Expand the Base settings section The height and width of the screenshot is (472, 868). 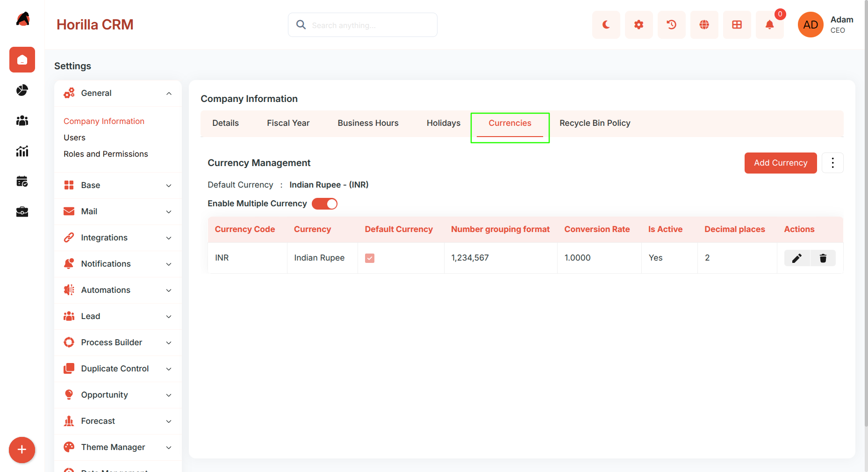(118, 185)
